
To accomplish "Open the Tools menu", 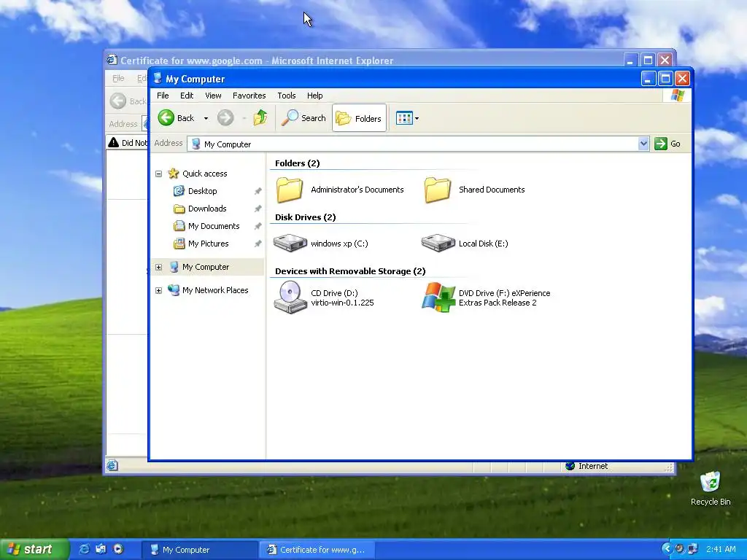I will pyautogui.click(x=287, y=96).
